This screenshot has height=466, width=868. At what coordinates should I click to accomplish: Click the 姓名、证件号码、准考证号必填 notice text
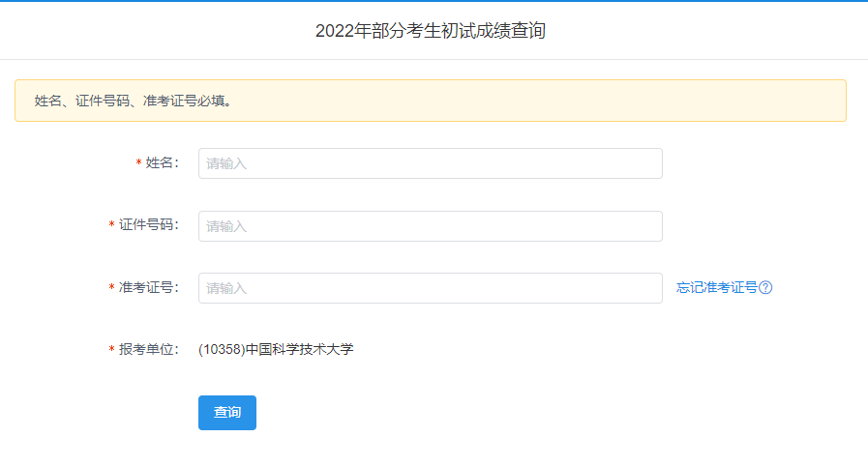tap(134, 101)
